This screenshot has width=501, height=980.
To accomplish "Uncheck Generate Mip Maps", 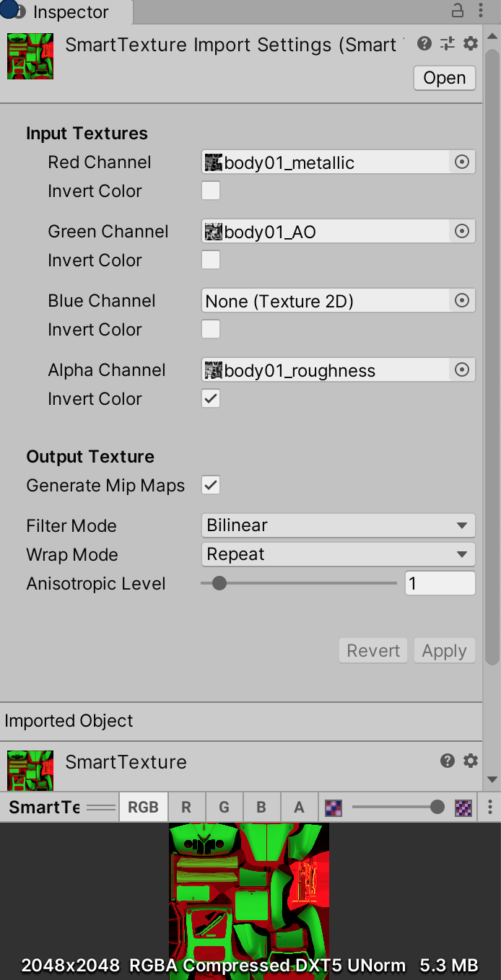I will (x=211, y=486).
